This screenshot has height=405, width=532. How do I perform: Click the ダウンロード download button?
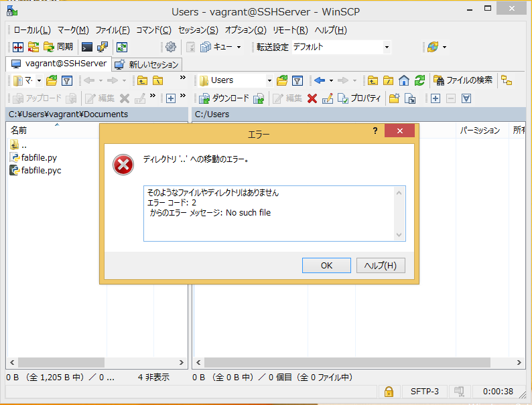click(x=224, y=98)
